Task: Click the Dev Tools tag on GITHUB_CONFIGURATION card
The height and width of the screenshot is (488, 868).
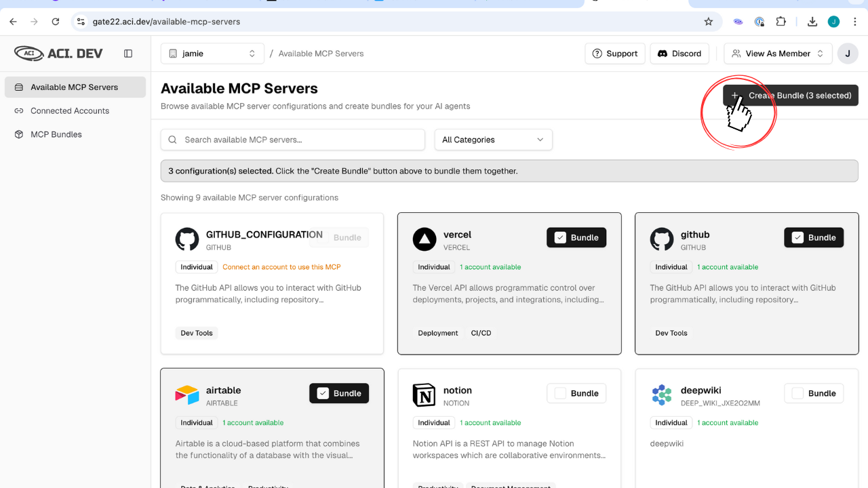Action: click(197, 333)
